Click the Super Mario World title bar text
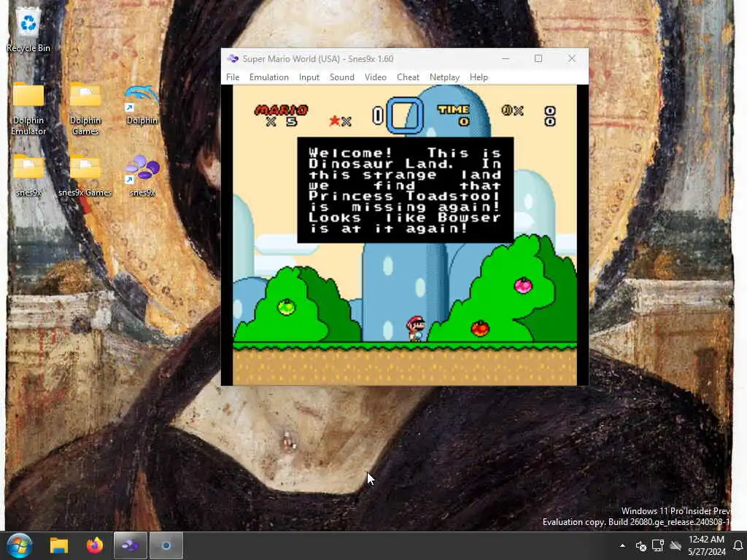 pyautogui.click(x=318, y=58)
